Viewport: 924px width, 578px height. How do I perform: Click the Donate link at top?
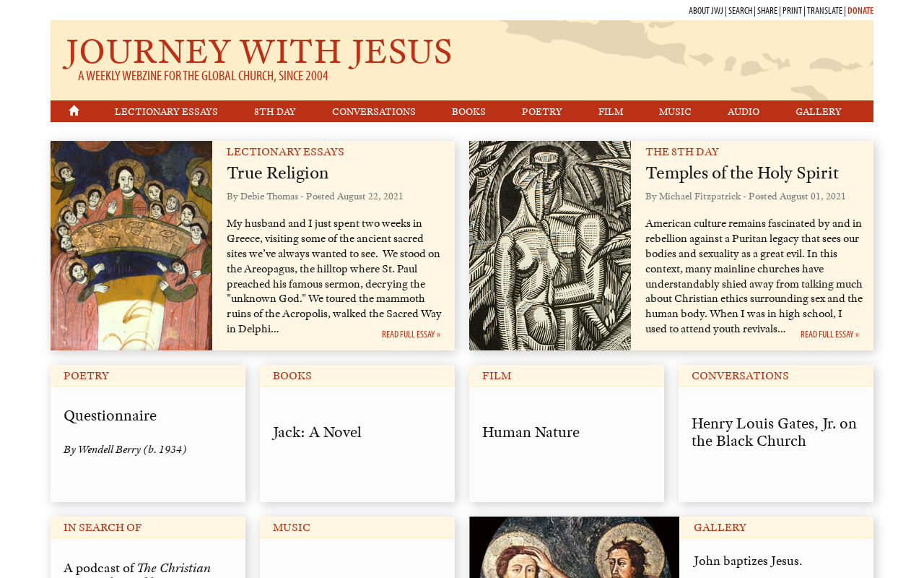860,11
